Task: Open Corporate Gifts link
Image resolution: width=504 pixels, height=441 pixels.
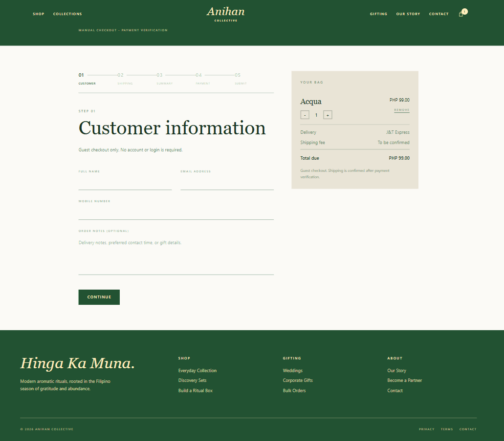Action: pos(298,380)
